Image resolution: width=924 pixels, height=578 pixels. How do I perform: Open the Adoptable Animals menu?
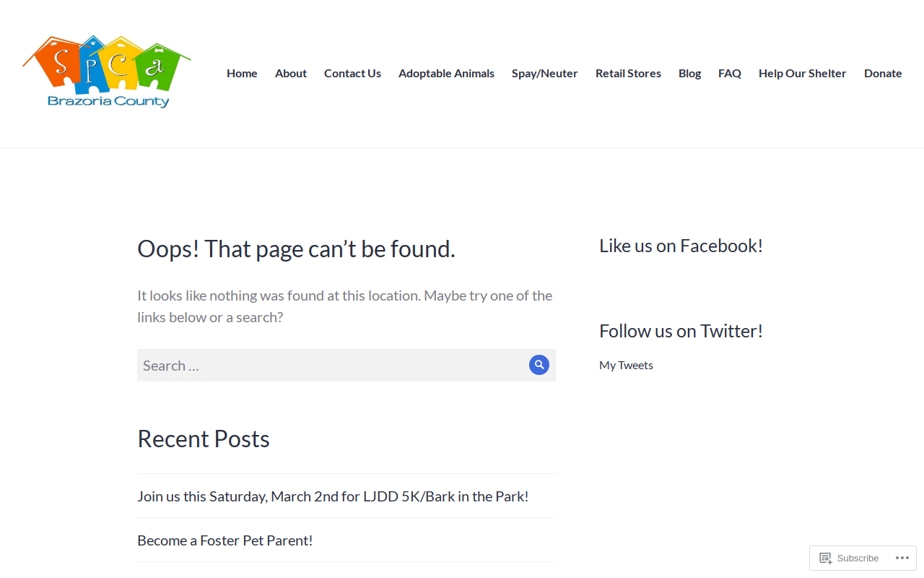tap(446, 73)
